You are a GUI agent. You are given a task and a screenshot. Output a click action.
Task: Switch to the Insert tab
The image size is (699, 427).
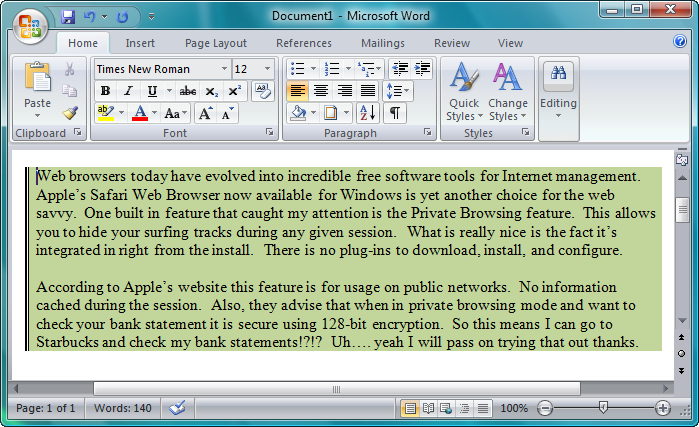(140, 43)
